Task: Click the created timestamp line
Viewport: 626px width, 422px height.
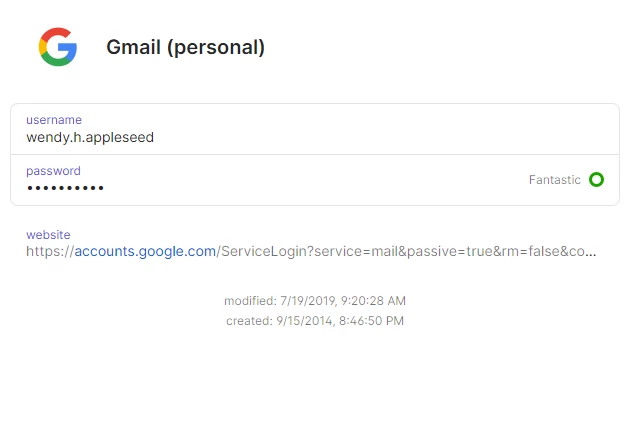Action: point(315,321)
